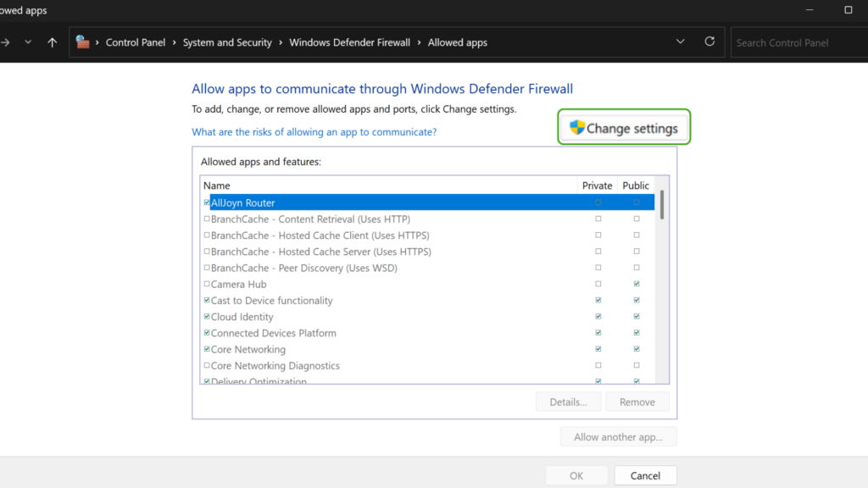This screenshot has height=488, width=868.
Task: Select Allowed apps breadcrumb
Action: (x=457, y=42)
